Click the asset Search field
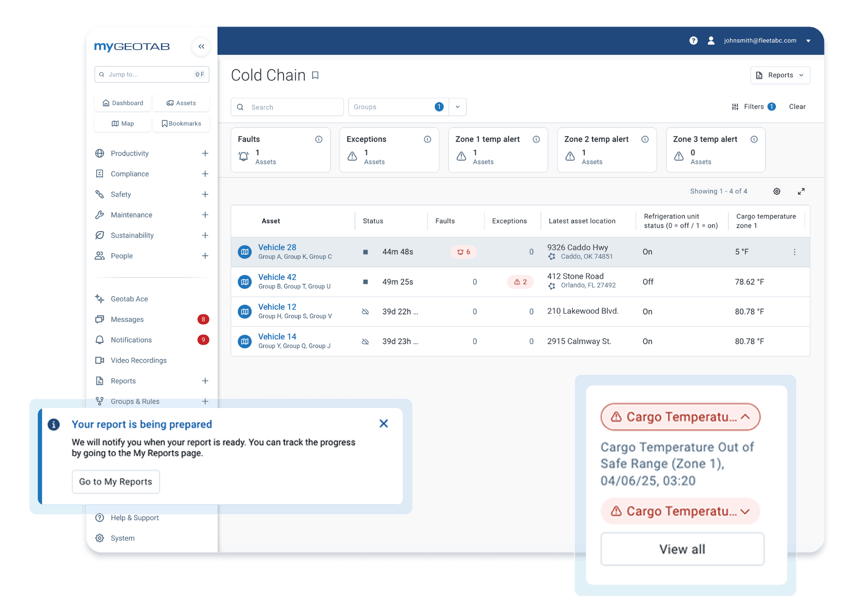This screenshot has height=616, width=866. 287,107
